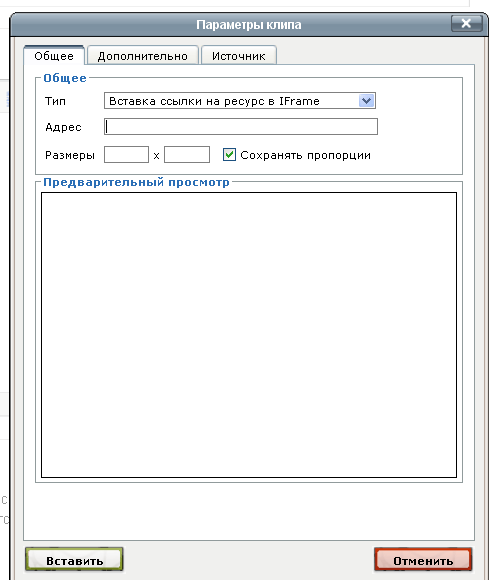
Task: Click the second Размеры height field
Action: [x=187, y=155]
